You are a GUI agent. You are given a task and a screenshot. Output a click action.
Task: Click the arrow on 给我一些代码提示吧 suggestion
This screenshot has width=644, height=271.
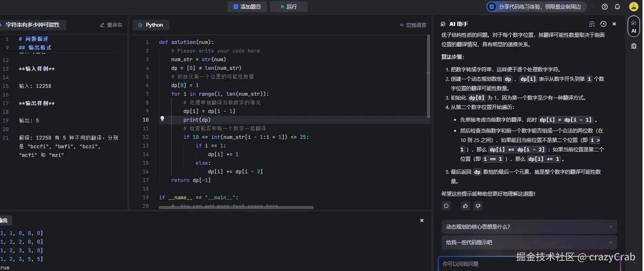tap(610, 242)
